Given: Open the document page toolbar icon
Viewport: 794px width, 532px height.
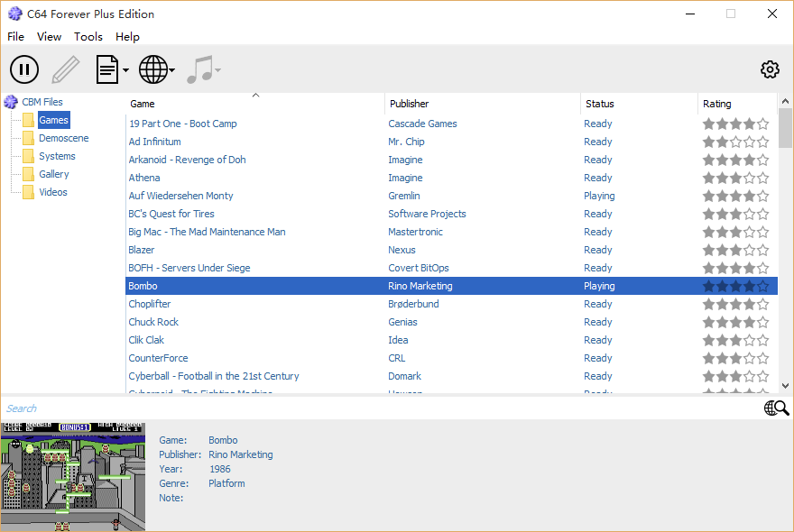Looking at the screenshot, I should [x=106, y=69].
